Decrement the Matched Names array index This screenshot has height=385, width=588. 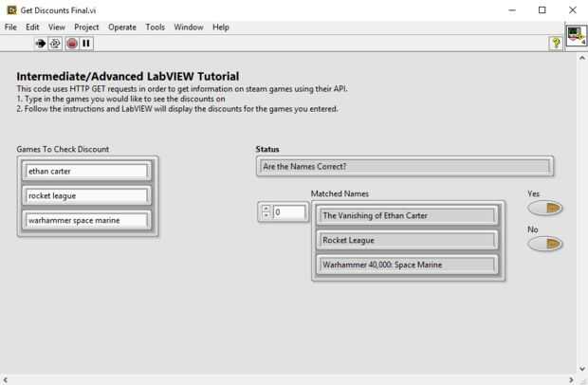click(266, 215)
